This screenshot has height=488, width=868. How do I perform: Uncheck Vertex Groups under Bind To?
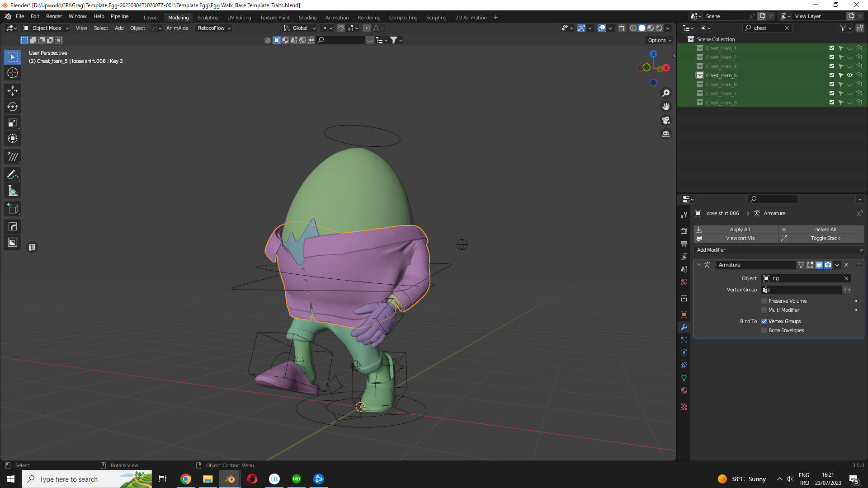[764, 321]
